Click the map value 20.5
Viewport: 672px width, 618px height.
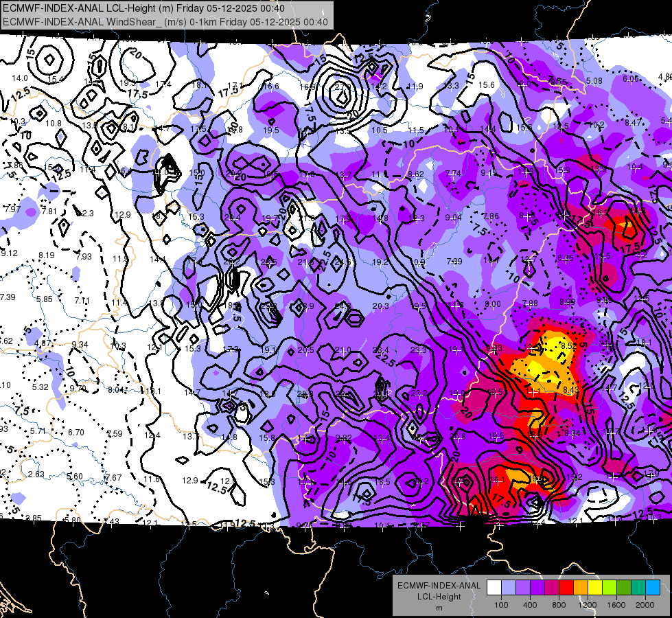(x=305, y=350)
